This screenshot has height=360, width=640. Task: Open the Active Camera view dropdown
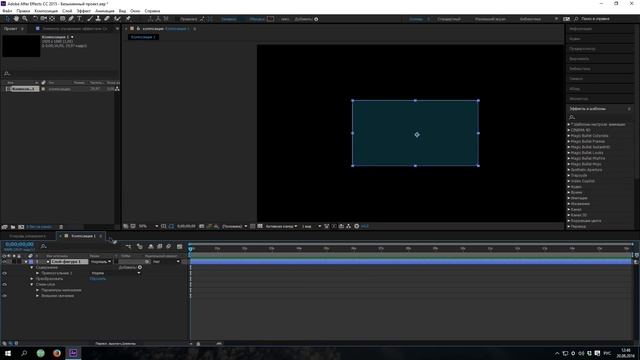pyautogui.click(x=282, y=226)
